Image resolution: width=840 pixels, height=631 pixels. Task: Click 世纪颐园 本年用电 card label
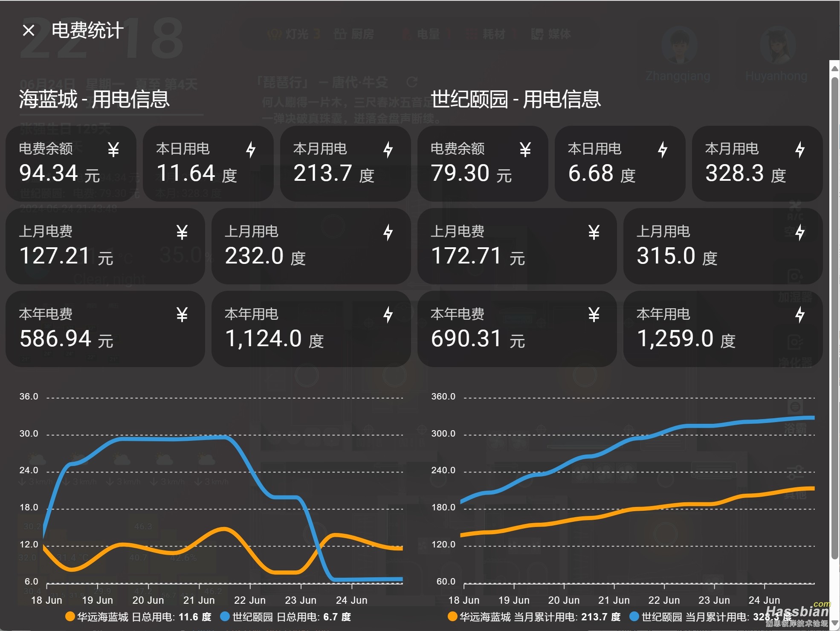pos(663,314)
